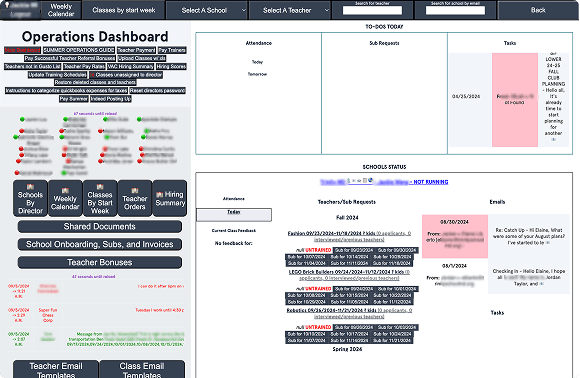Open the W/C Hiring Summary link
The image size is (580, 378).
pos(130,66)
